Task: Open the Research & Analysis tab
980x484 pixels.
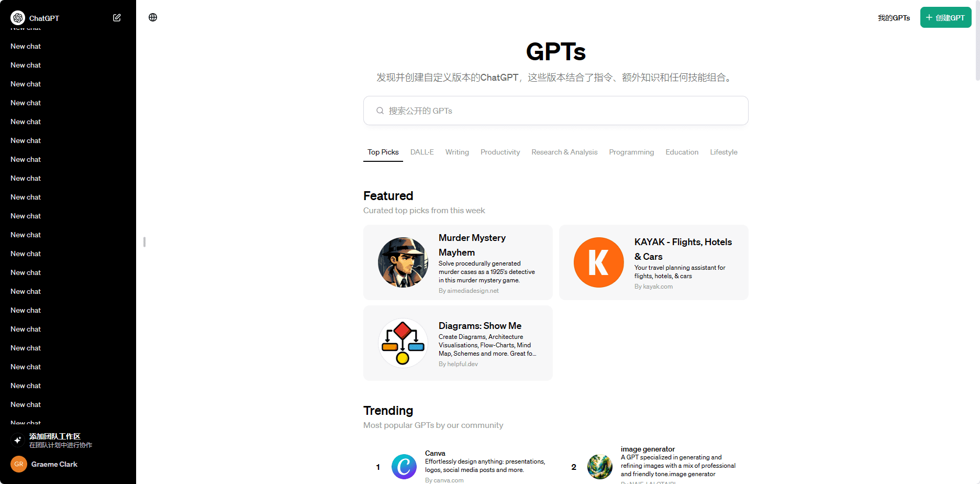Action: pos(564,152)
